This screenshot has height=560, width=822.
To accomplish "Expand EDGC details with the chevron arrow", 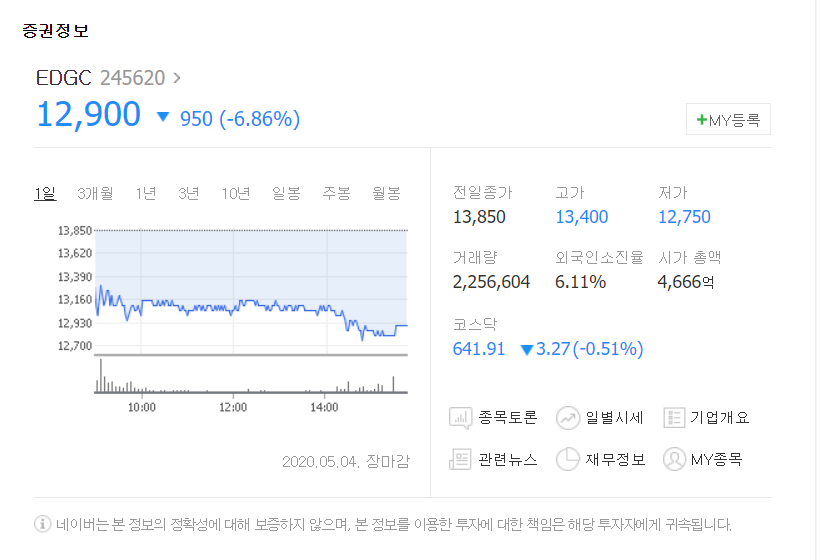I will 177,78.
